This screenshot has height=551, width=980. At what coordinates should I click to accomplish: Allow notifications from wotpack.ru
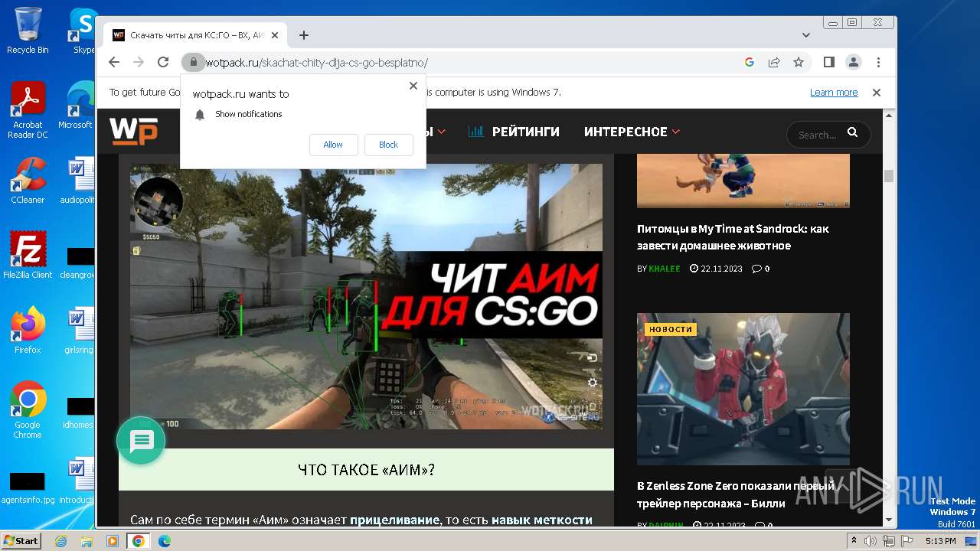click(333, 145)
